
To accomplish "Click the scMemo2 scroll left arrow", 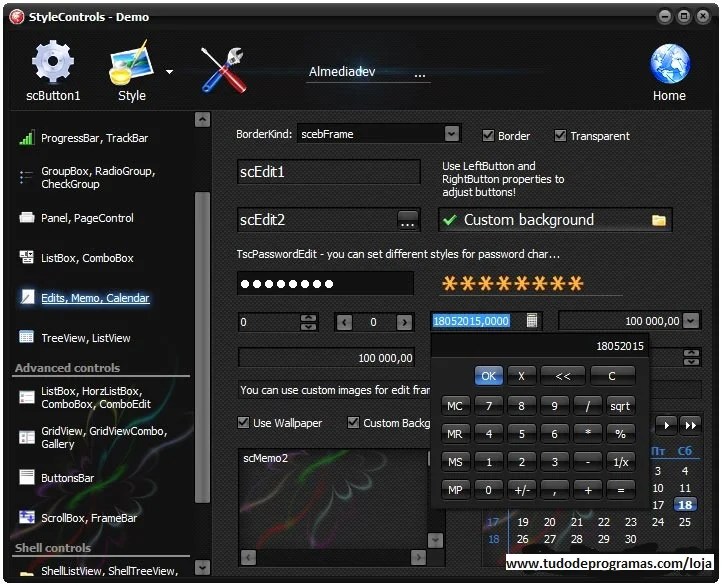I will point(249,557).
